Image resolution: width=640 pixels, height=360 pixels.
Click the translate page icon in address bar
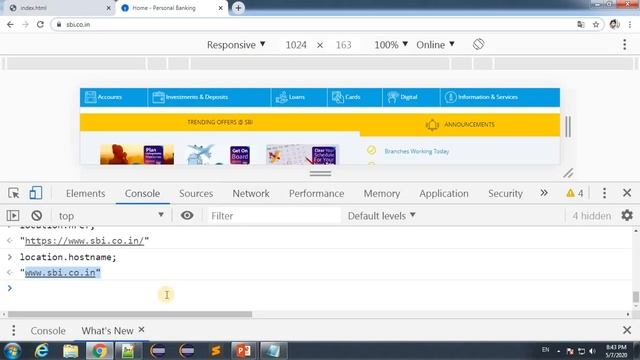tap(581, 24)
